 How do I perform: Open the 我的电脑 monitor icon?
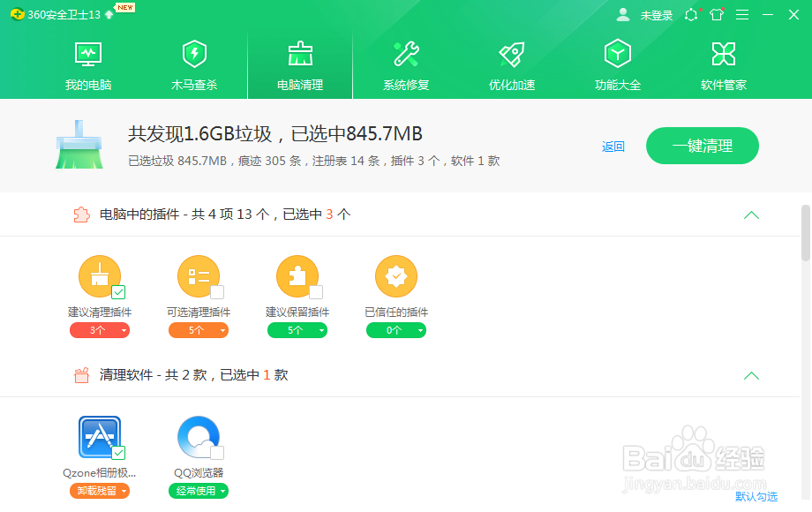coord(88,54)
